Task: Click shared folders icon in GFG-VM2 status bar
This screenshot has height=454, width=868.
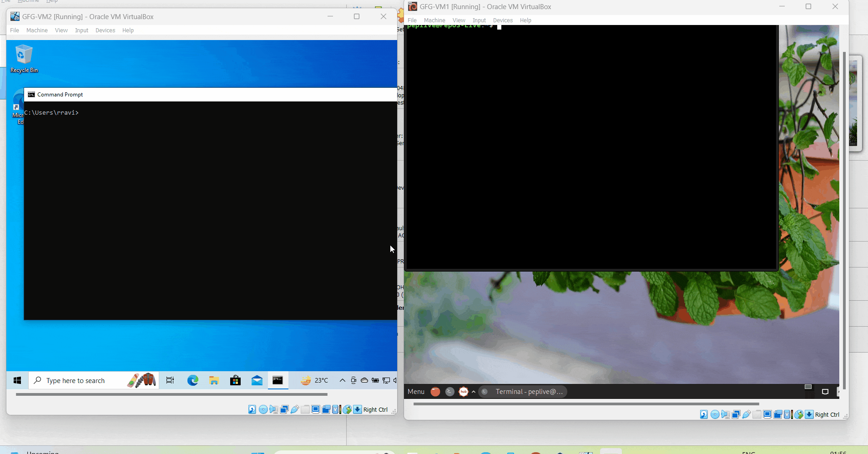Action: tap(305, 409)
